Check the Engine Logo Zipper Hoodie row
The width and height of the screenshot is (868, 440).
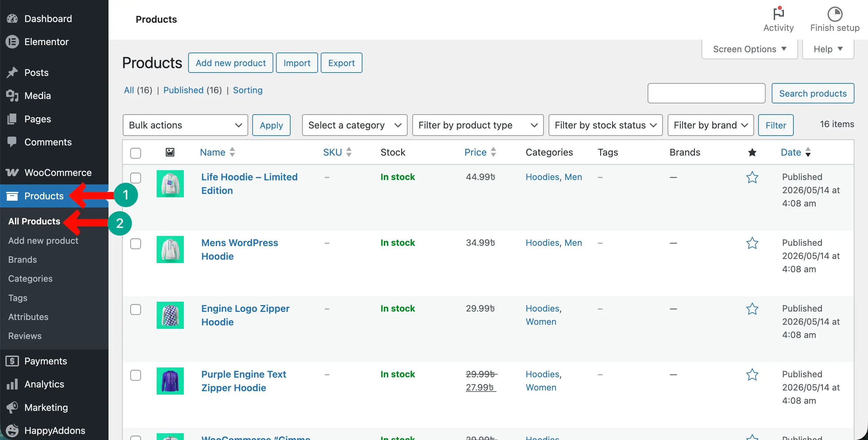[x=136, y=309]
